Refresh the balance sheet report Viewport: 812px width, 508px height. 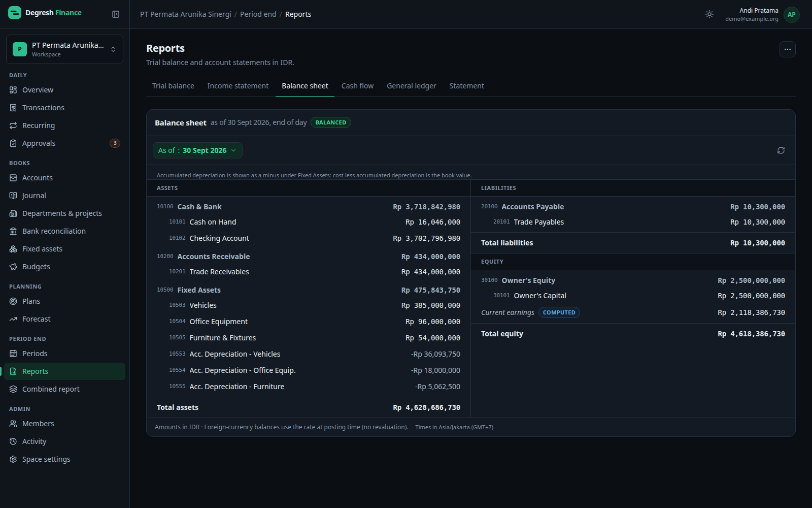[x=781, y=150]
